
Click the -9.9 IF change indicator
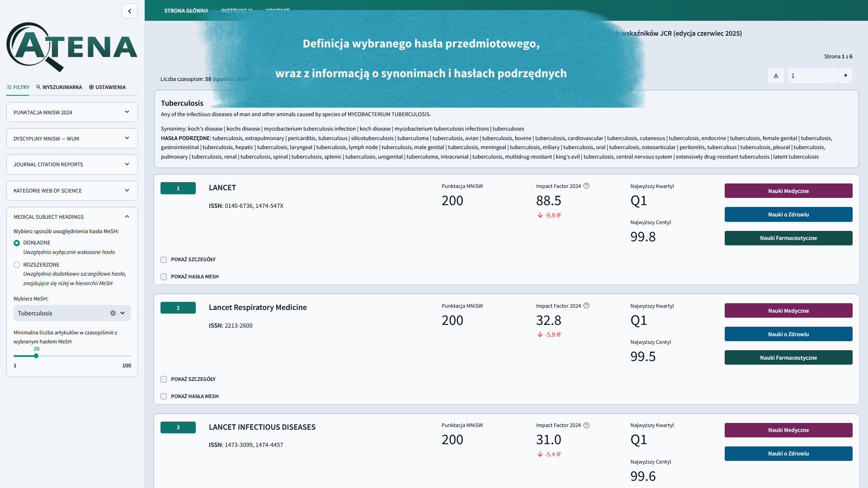pyautogui.click(x=549, y=216)
